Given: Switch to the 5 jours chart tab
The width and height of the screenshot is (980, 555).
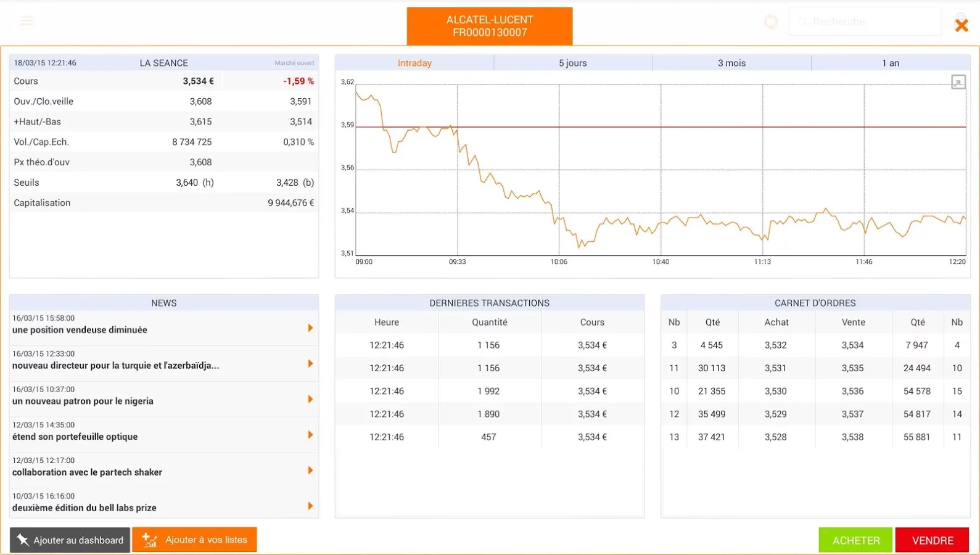Looking at the screenshot, I should [x=573, y=63].
